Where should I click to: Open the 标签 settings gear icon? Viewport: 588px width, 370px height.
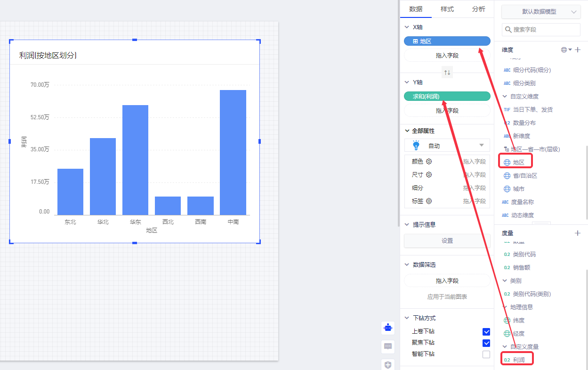point(429,201)
